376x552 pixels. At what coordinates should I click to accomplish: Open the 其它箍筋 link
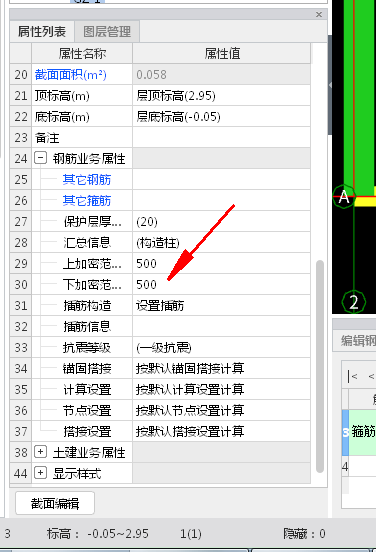(x=87, y=201)
